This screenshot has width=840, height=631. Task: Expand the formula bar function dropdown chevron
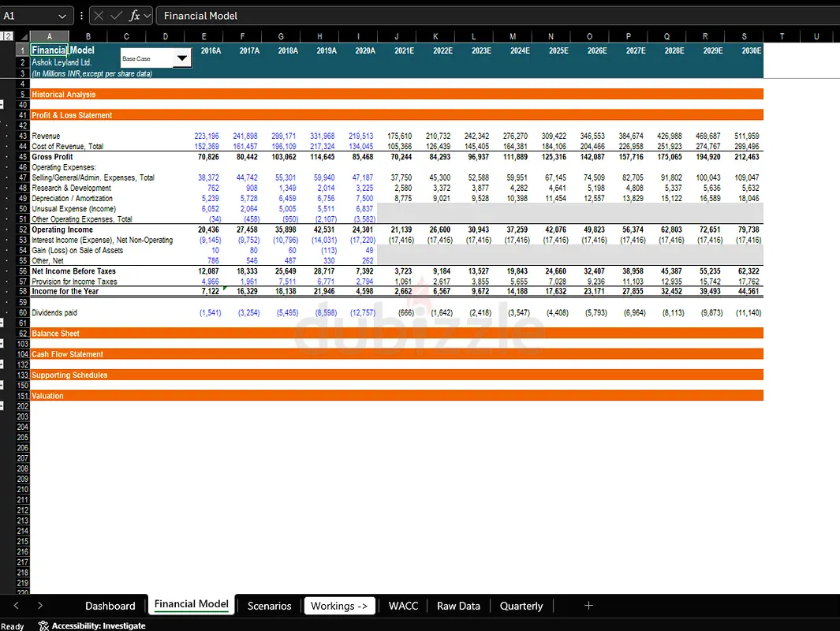pyautogui.click(x=147, y=16)
